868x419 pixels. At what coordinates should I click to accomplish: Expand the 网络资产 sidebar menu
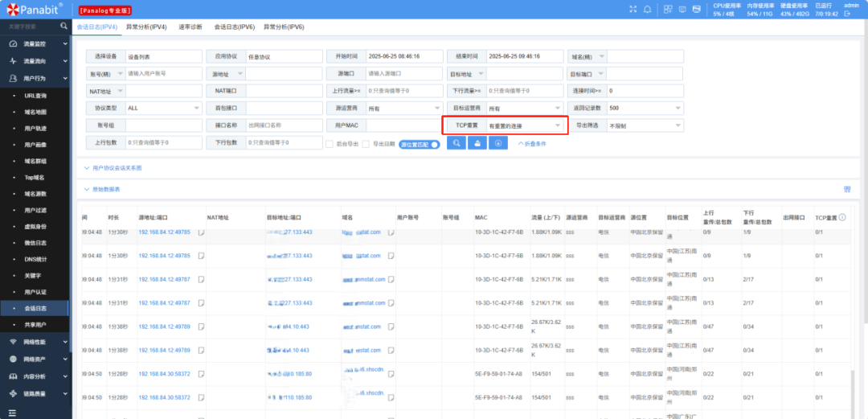[x=35, y=359]
